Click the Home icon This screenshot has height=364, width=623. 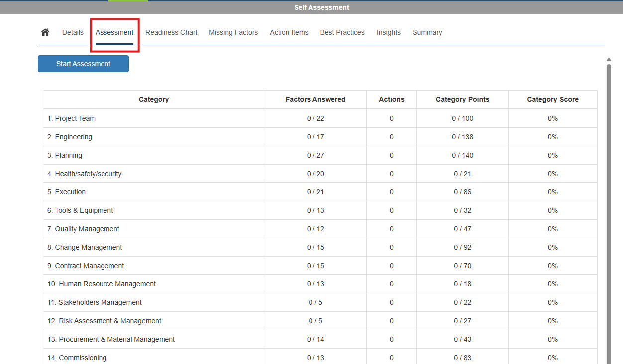click(45, 32)
